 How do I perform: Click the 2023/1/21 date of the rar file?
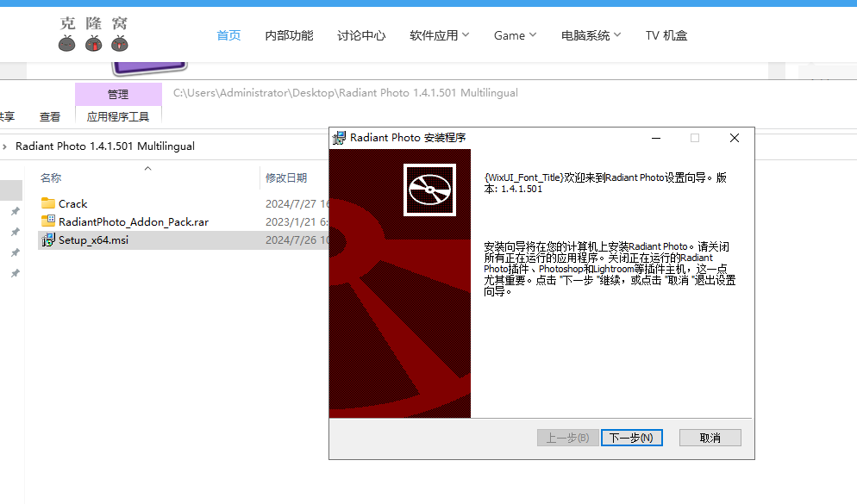click(x=297, y=222)
